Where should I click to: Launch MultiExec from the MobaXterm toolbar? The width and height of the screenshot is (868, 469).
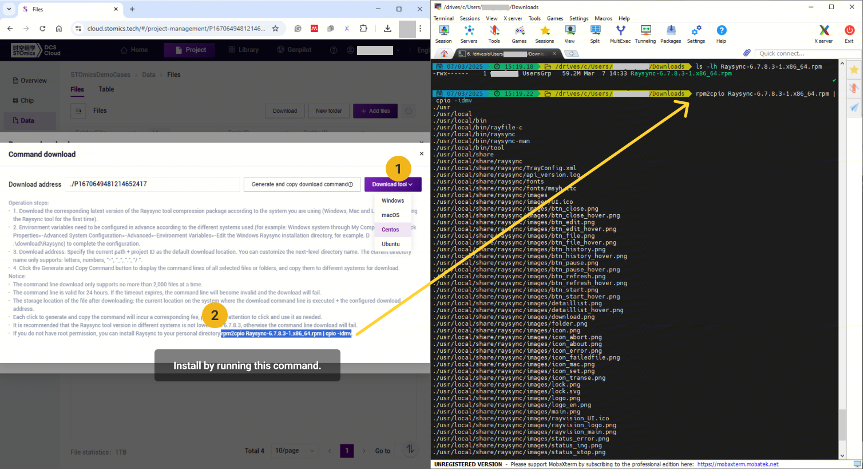tap(620, 34)
